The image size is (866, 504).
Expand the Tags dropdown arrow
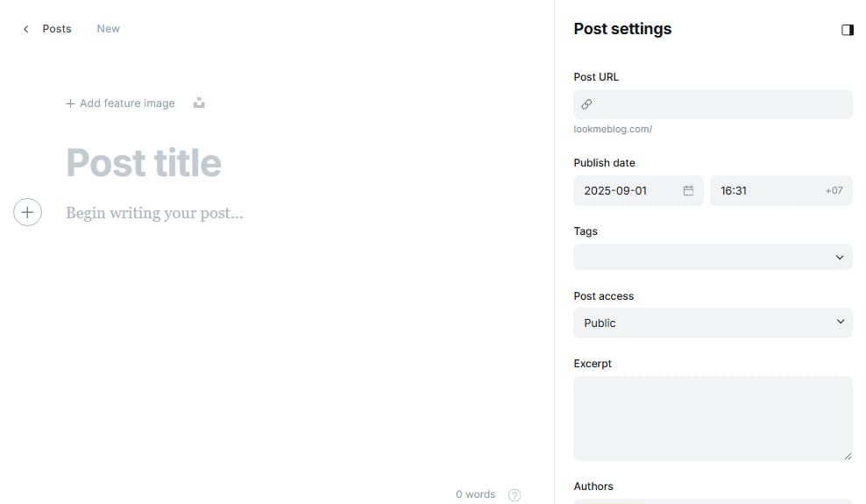840,257
